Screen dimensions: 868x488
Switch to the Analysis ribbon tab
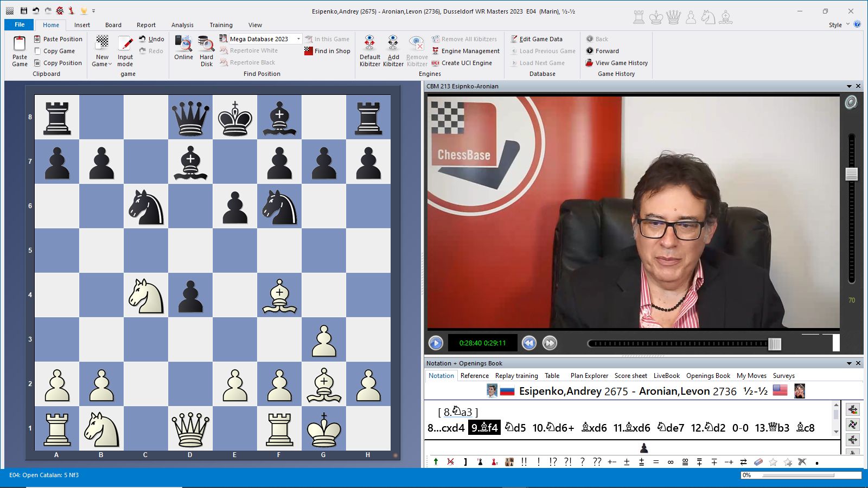tap(182, 25)
